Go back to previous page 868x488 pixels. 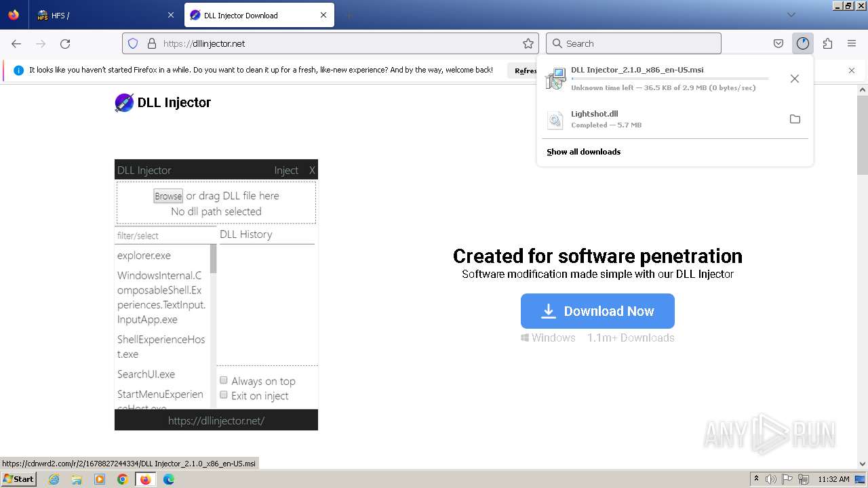pos(16,43)
